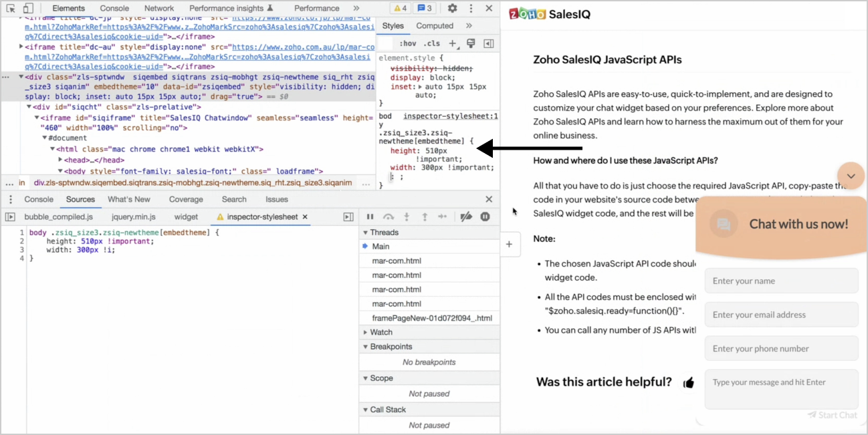
Task: Click the step into debugger icon
Action: (407, 216)
